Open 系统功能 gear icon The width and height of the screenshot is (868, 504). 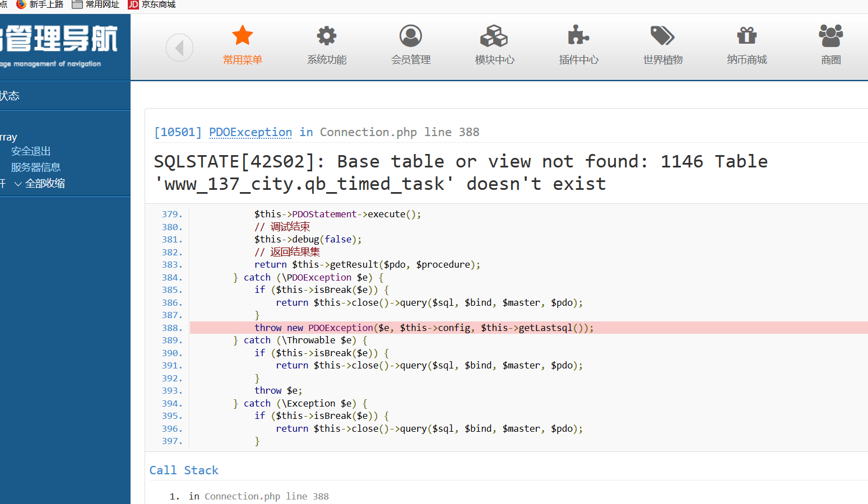pyautogui.click(x=326, y=36)
